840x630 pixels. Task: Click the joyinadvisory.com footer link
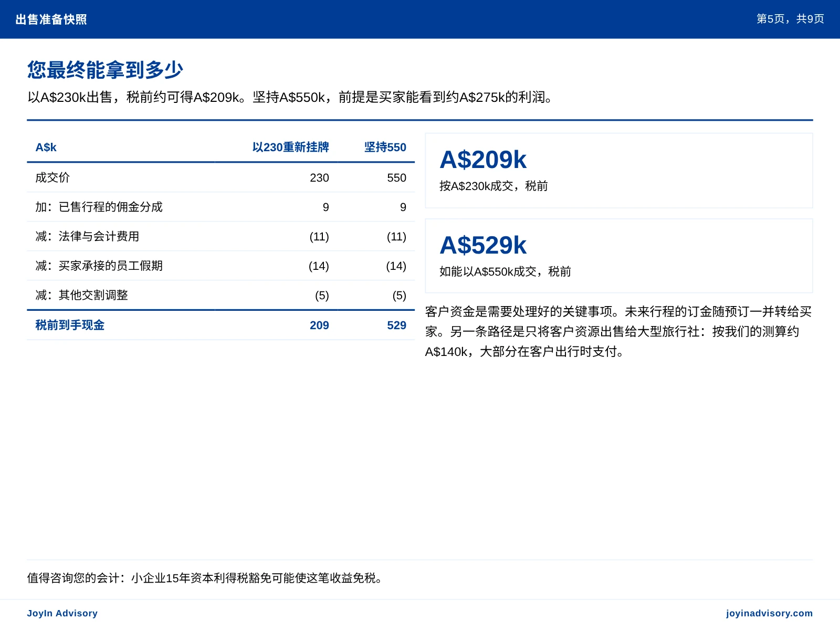coord(769,613)
